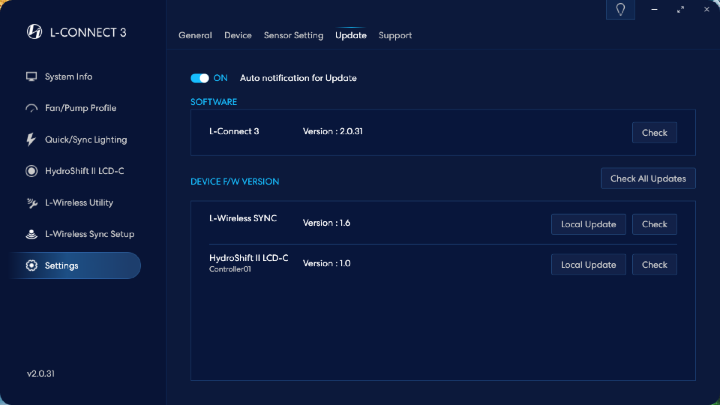Toggle Auto notification for Update switch
The height and width of the screenshot is (405, 720).
200,78
